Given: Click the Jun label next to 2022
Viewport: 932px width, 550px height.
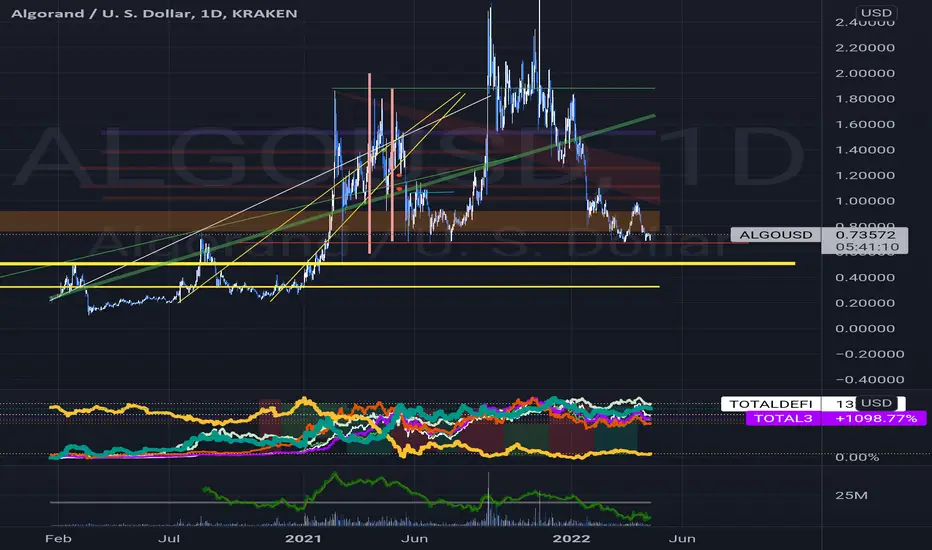Looking at the screenshot, I should pyautogui.click(x=682, y=539).
